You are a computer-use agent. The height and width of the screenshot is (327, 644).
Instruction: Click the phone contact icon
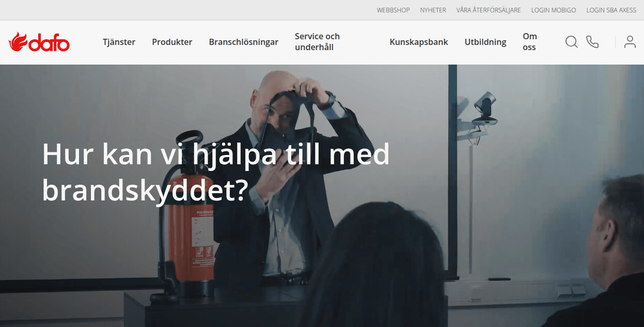click(x=592, y=42)
